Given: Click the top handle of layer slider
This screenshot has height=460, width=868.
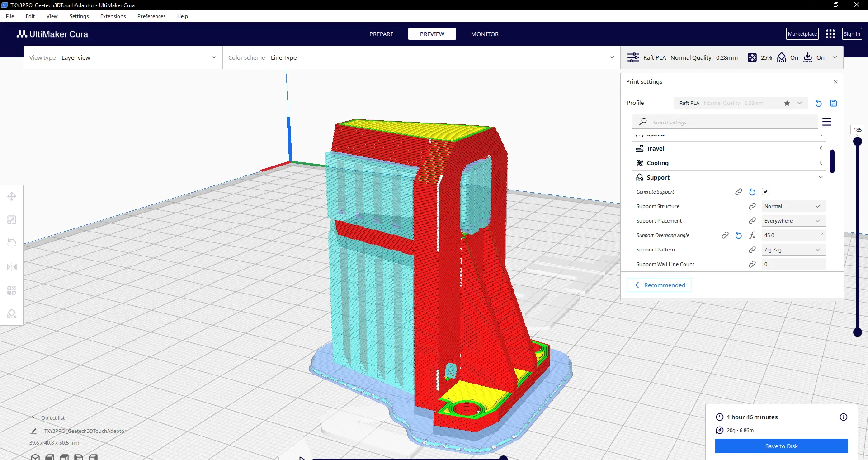Looking at the screenshot, I should [x=857, y=141].
